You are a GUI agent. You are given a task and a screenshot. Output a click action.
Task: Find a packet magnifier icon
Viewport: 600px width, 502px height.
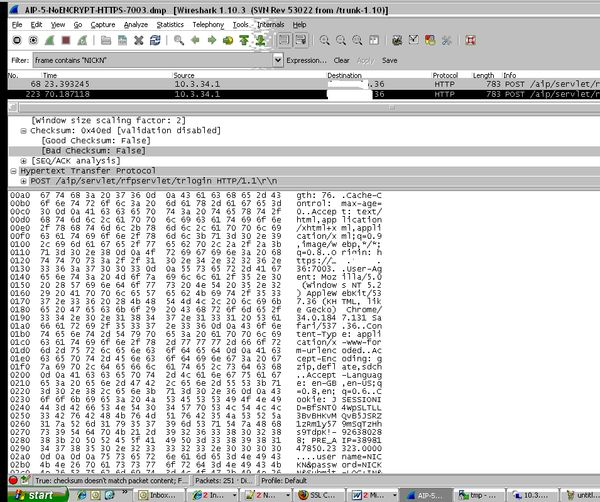click(179, 40)
